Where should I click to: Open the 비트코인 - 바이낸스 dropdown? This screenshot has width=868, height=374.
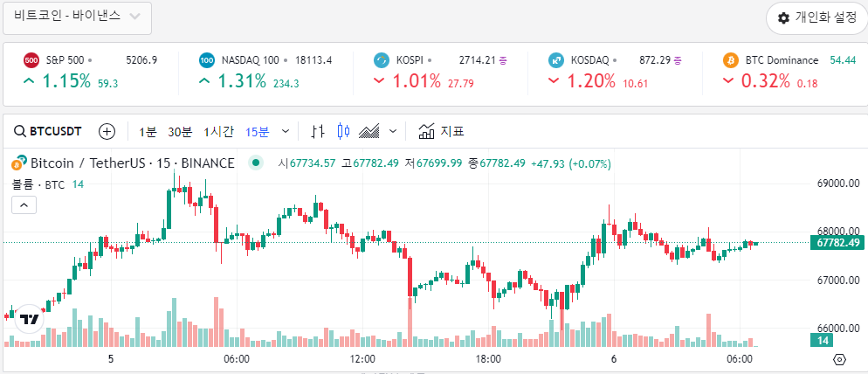(x=77, y=17)
